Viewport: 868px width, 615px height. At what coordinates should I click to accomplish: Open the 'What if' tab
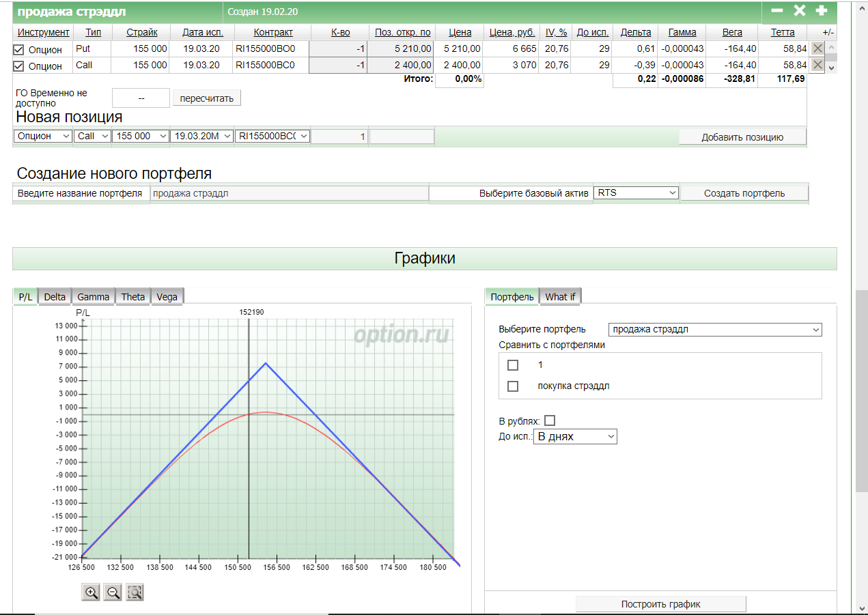[560, 296]
